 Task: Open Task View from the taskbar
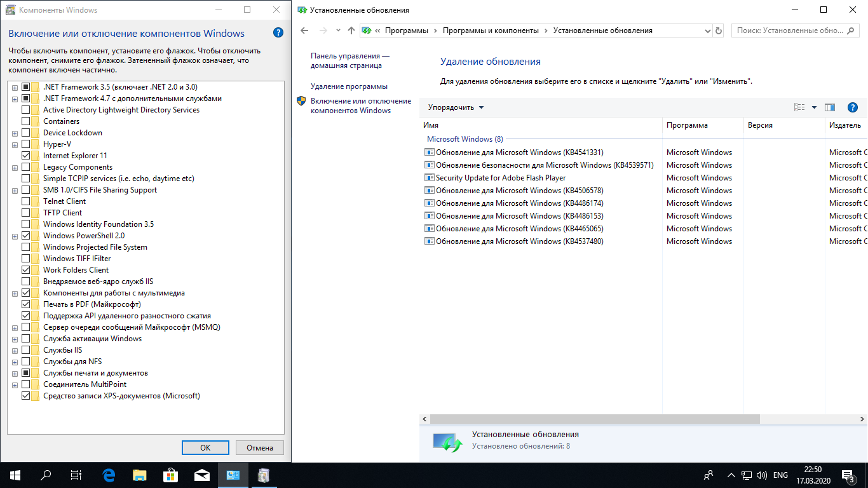click(x=76, y=475)
